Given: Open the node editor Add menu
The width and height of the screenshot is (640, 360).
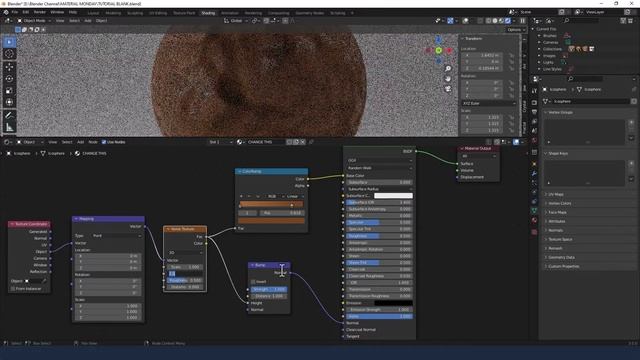Looking at the screenshot, I should point(80,142).
